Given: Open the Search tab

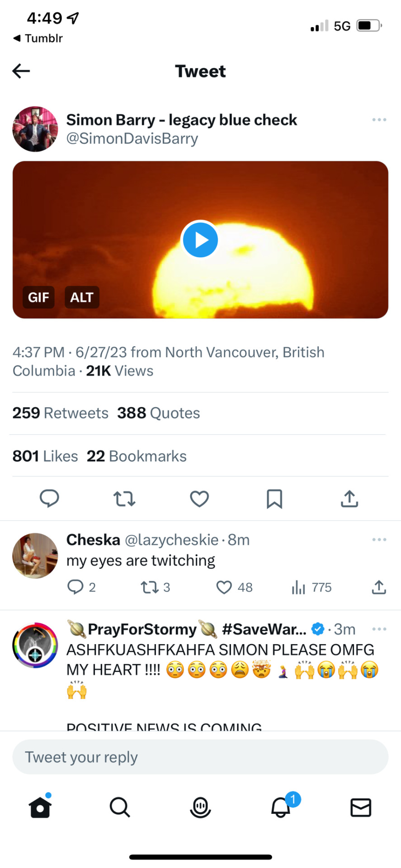Looking at the screenshot, I should coord(120,807).
